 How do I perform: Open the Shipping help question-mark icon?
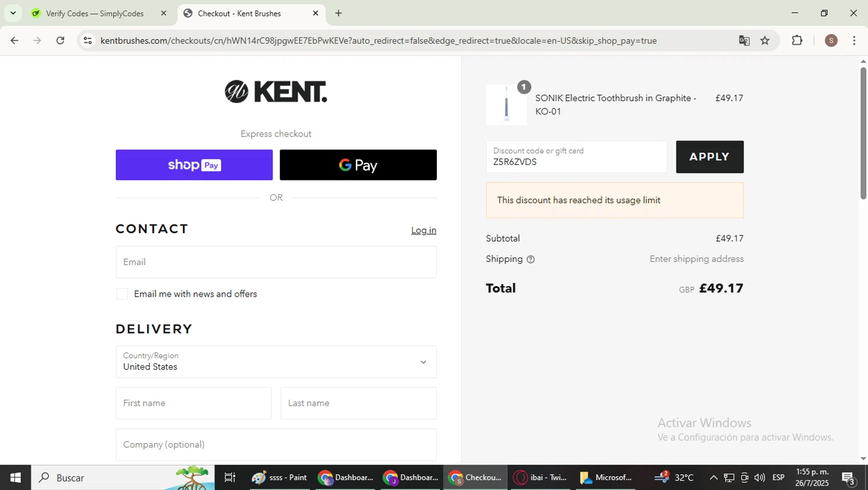pyautogui.click(x=531, y=259)
